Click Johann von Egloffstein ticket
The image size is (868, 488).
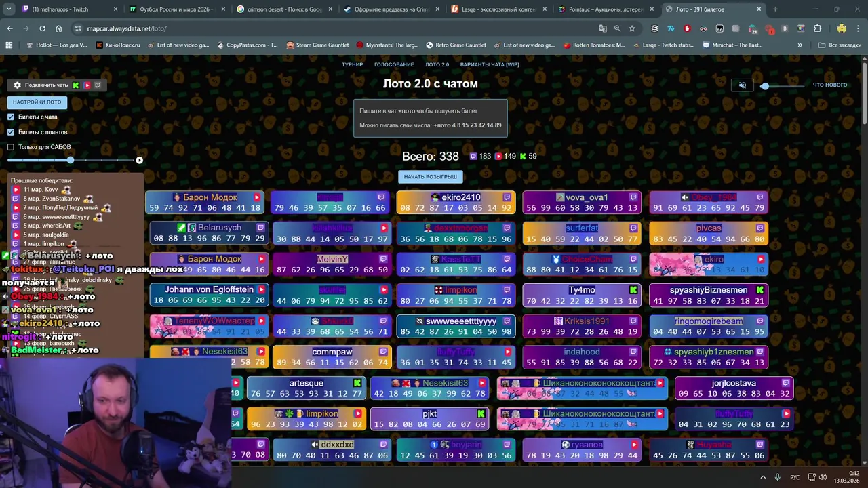(x=209, y=295)
